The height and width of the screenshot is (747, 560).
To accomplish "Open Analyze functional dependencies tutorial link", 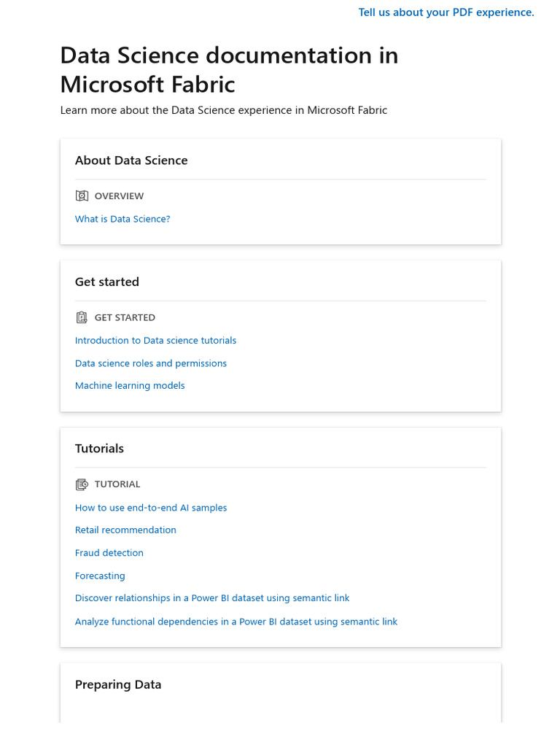I will 236,622.
